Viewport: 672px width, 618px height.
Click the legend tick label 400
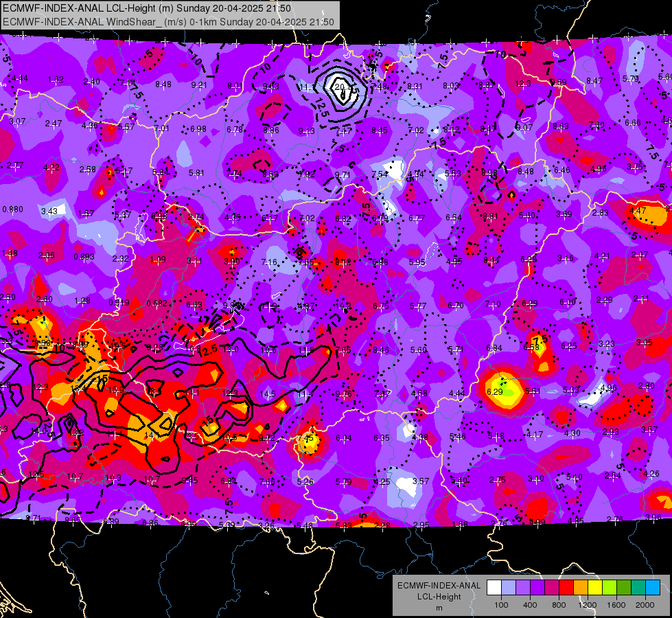click(x=530, y=605)
